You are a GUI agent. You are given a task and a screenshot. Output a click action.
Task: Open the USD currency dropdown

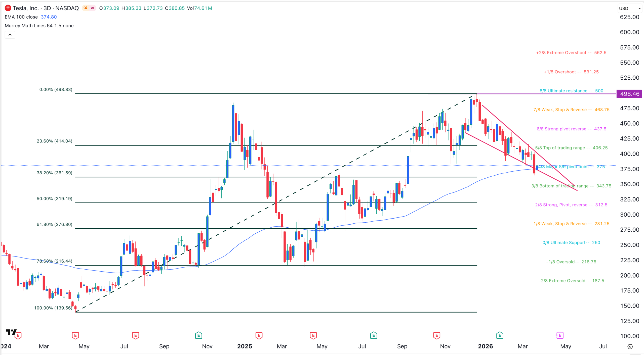pyautogui.click(x=630, y=8)
